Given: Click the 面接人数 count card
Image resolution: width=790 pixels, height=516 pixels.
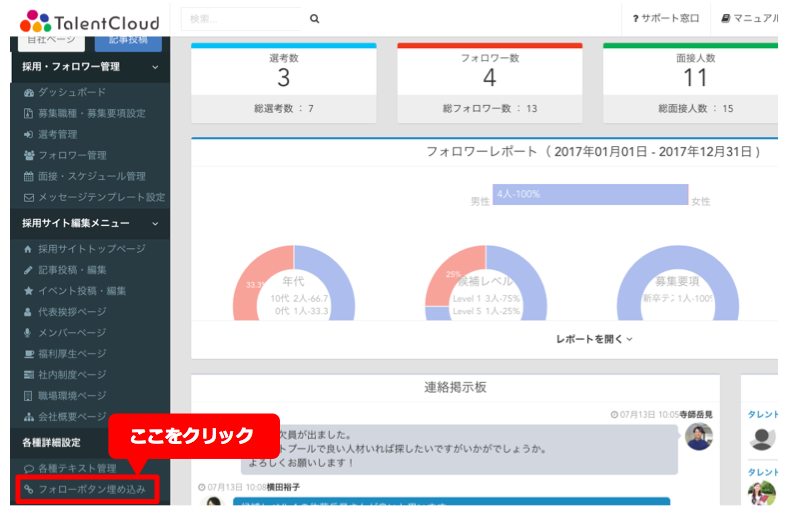Looking at the screenshot, I should point(691,83).
